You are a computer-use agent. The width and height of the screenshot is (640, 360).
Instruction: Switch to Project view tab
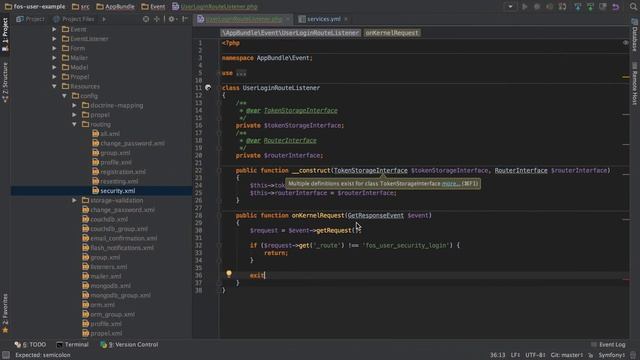coord(31,19)
